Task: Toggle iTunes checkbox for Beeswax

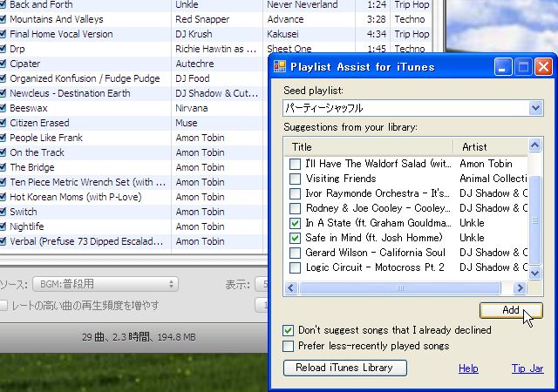Action: tap(3, 108)
